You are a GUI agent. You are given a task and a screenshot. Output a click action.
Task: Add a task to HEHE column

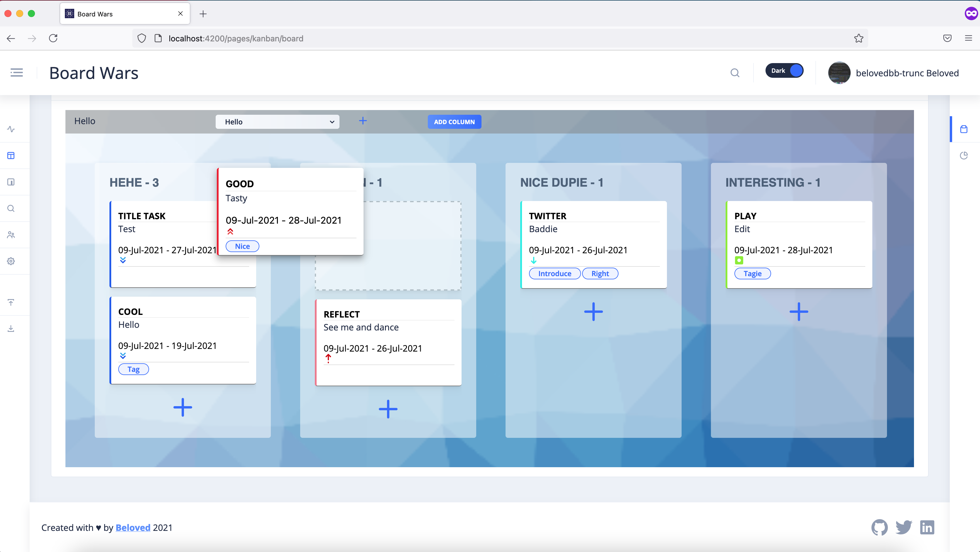(183, 407)
